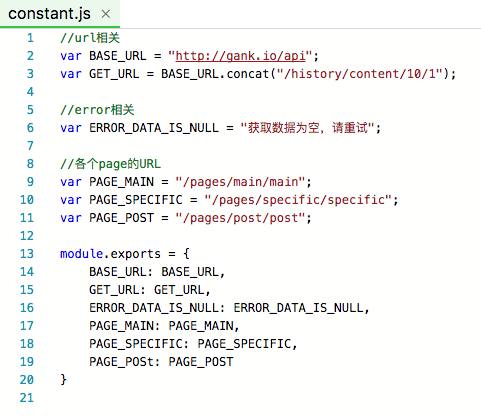Screen dimensions: 481x418
Task: Click the //各个page的URL comment
Action: coord(110,164)
